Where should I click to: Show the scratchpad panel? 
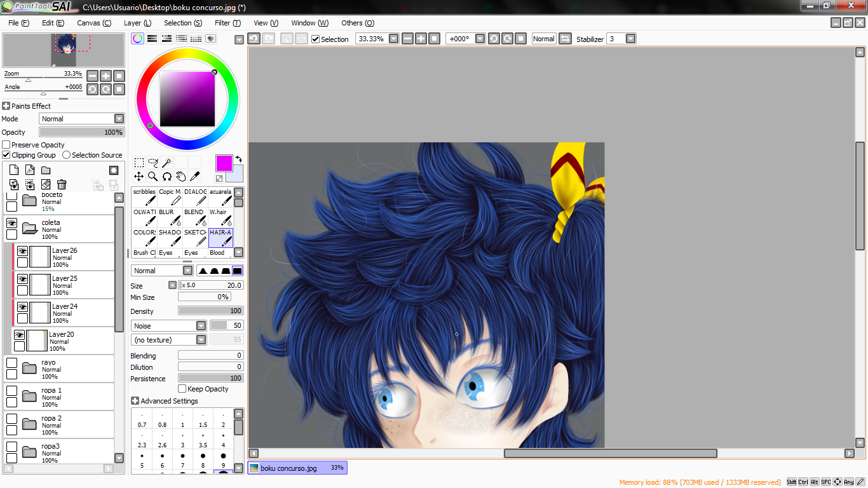tap(210, 39)
